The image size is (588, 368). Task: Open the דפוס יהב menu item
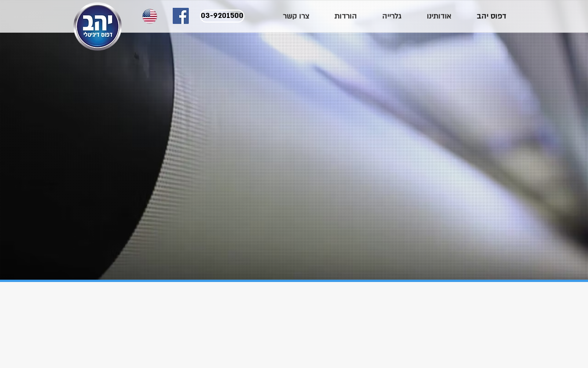click(492, 16)
